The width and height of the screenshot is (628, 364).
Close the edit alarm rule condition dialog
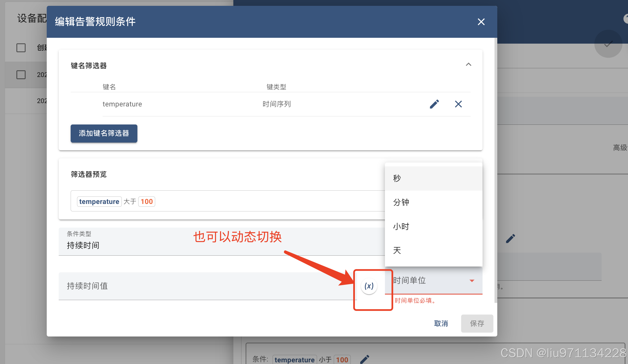481,22
